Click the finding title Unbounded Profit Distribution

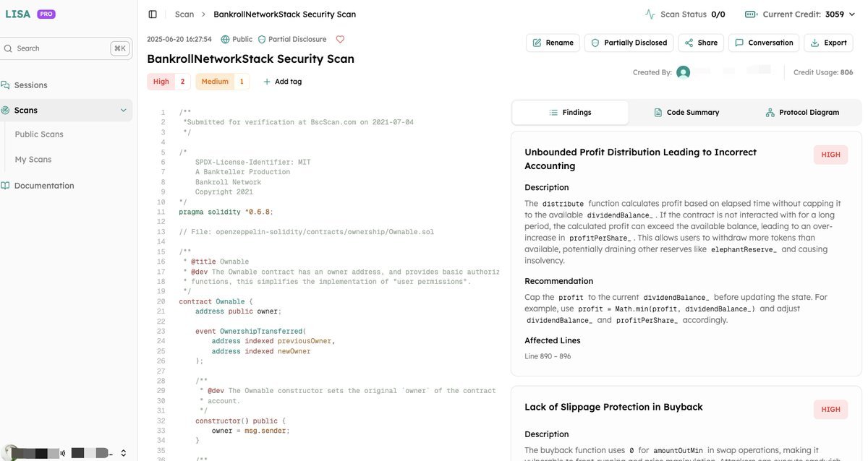pos(640,159)
